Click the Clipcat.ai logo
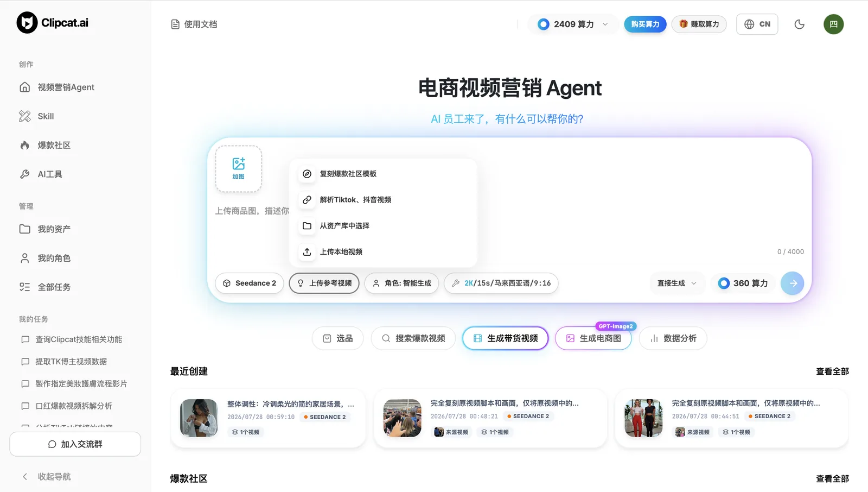The width and height of the screenshot is (868, 492). tap(53, 23)
